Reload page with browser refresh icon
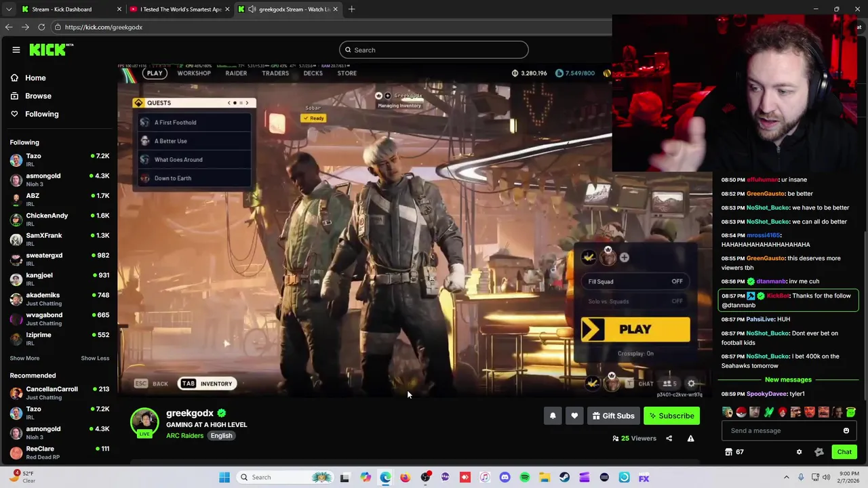The width and height of the screenshot is (868, 488). (41, 27)
